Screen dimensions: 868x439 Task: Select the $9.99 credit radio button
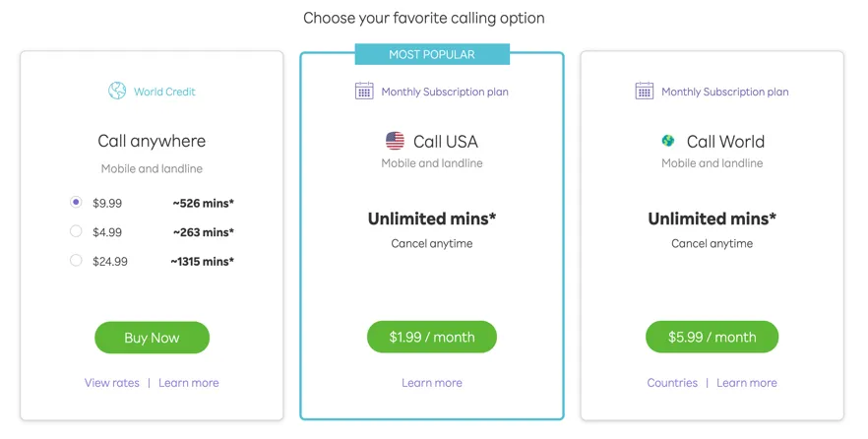pos(76,202)
